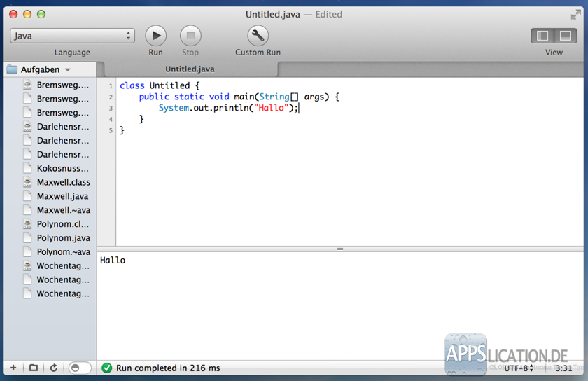This screenshot has width=588, height=381.
Task: Click the splitter handle above the console
Action: point(340,249)
